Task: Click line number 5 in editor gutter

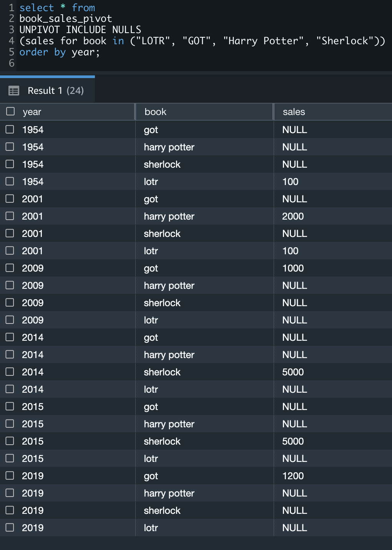Action: 12,52
